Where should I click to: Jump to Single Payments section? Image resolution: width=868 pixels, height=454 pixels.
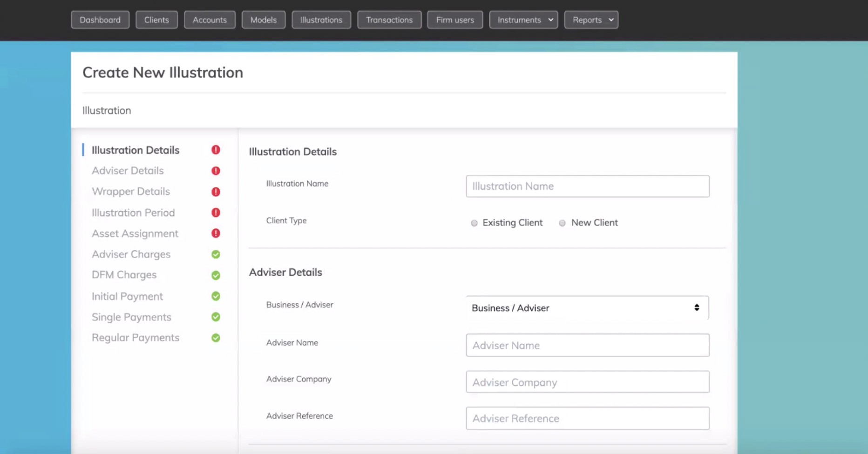131,317
